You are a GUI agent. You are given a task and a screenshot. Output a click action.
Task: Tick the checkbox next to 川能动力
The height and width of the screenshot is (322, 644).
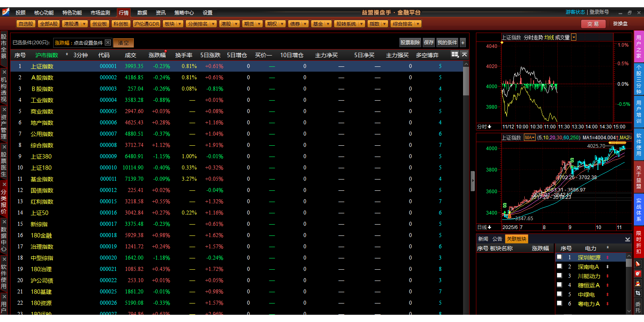[559, 276]
